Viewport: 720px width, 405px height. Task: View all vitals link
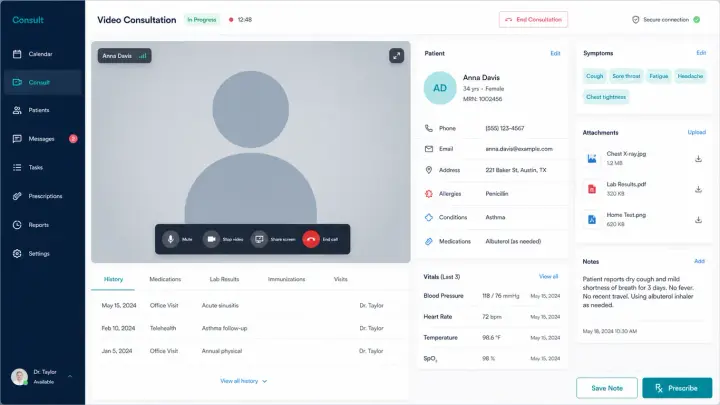click(548, 276)
